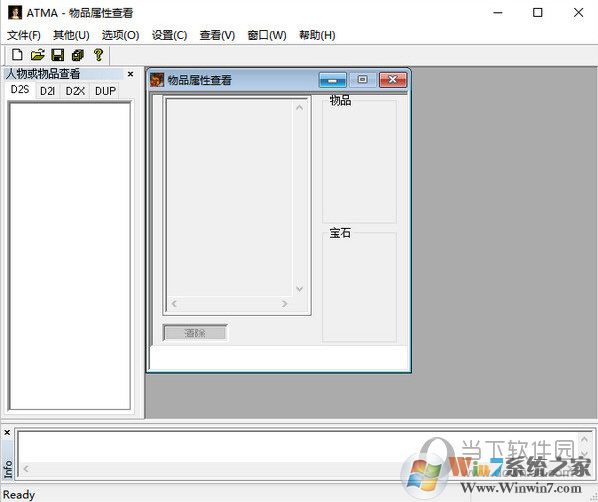Screen dimensions: 598x502
Task: Click the New file toolbar icon
Action: (17, 55)
